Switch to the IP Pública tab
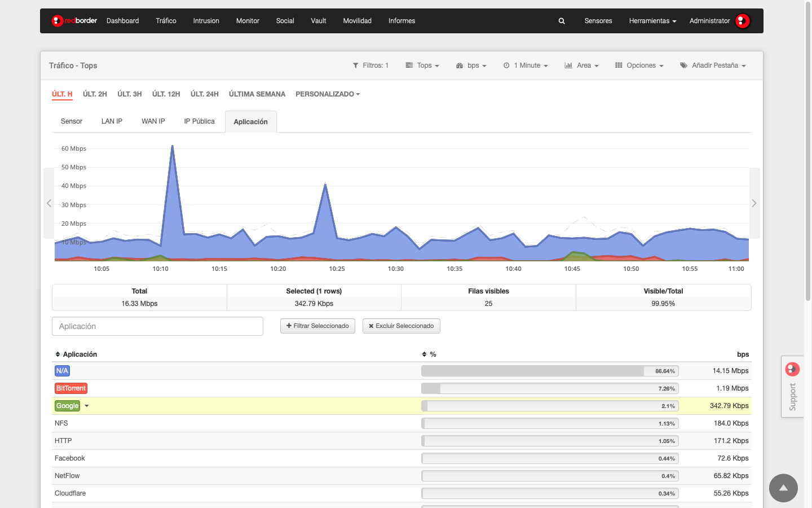812x508 pixels. point(199,121)
